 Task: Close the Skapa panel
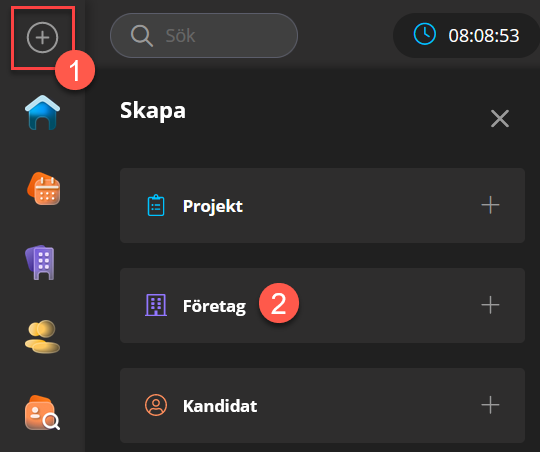point(500,119)
